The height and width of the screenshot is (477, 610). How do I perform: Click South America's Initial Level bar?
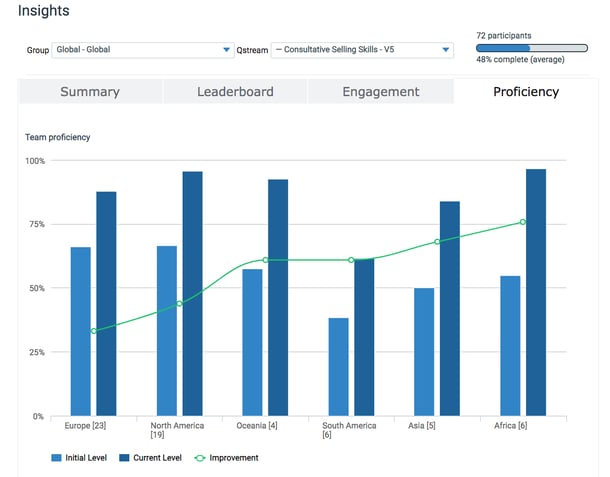[x=338, y=366]
